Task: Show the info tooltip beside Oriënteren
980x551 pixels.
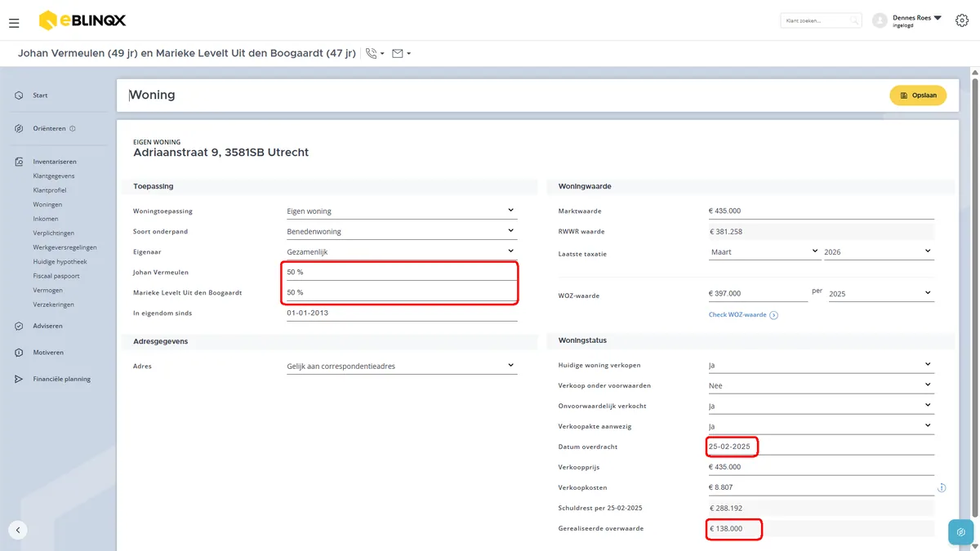Action: click(73, 128)
